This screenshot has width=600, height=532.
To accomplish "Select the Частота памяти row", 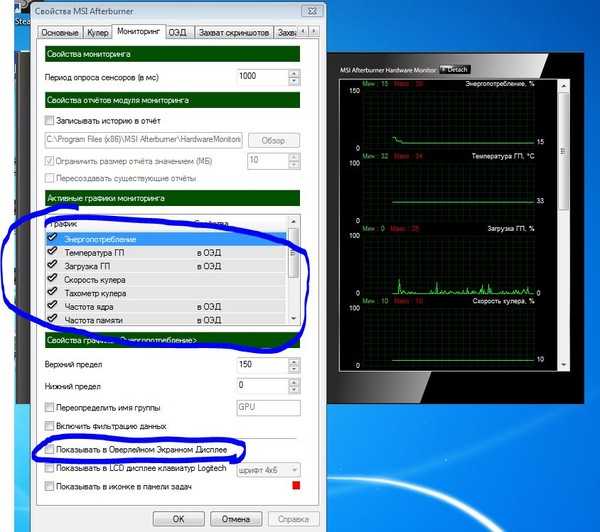I will 166,319.
